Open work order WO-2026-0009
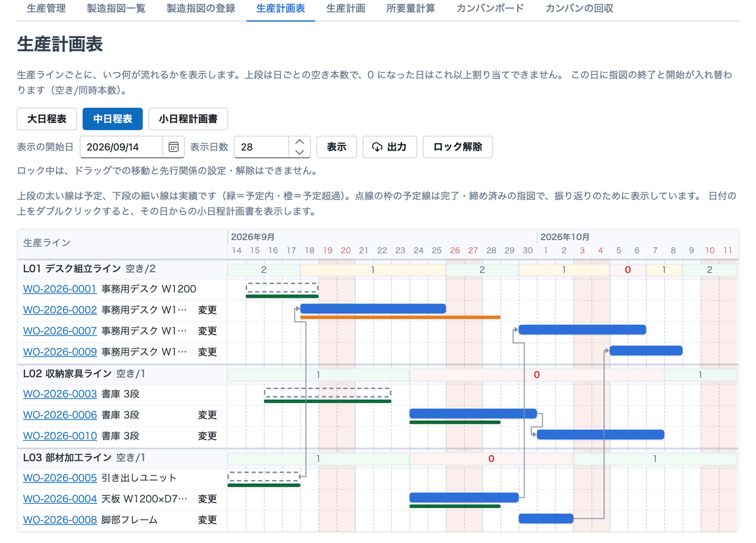Viewport: 756px width, 543px height. pyautogui.click(x=60, y=352)
